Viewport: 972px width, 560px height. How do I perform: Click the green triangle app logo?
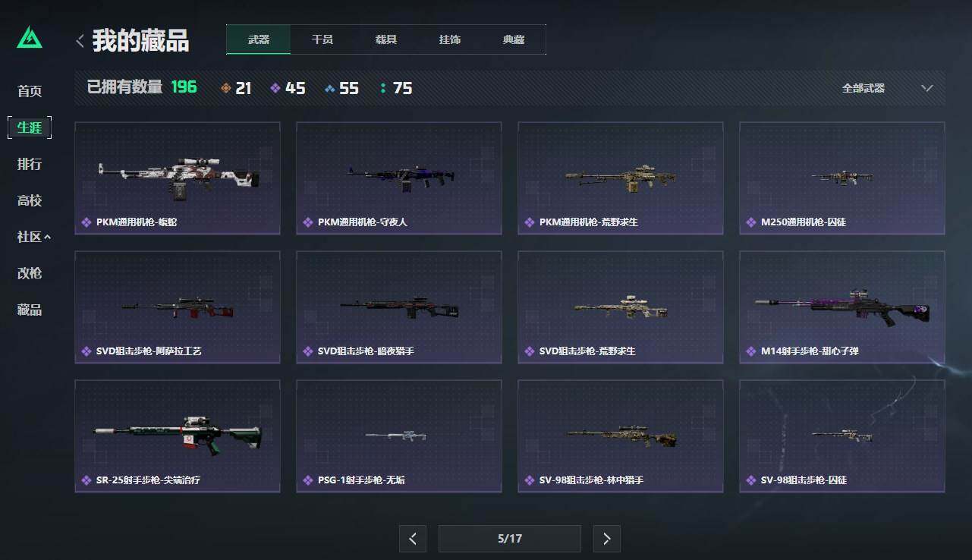point(30,38)
